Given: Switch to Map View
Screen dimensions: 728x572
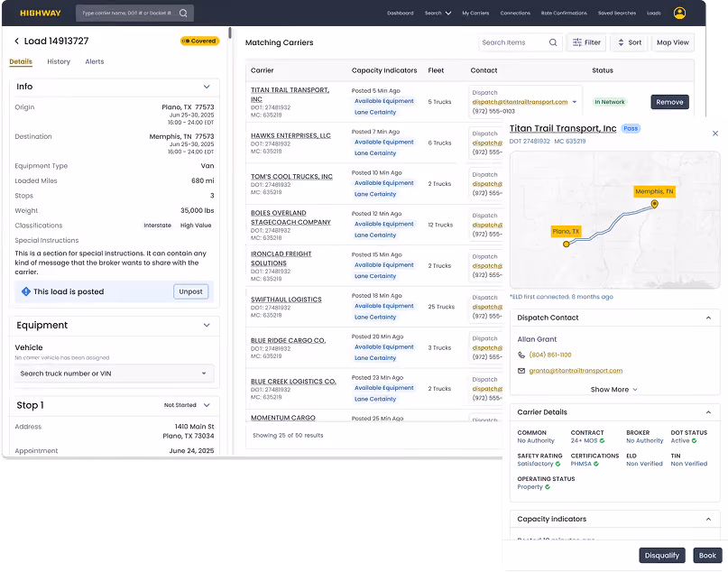Looking at the screenshot, I should [673, 42].
